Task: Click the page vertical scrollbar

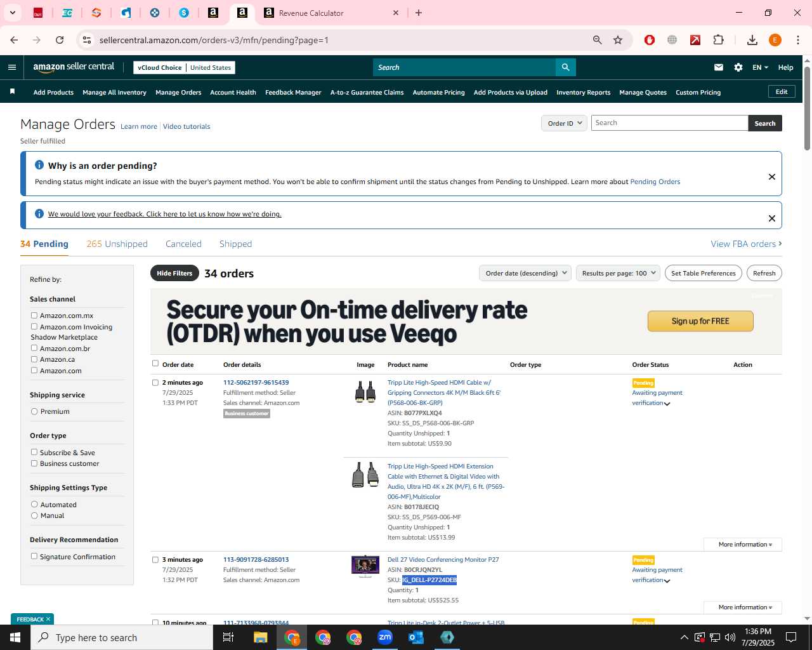Action: pyautogui.click(x=807, y=108)
